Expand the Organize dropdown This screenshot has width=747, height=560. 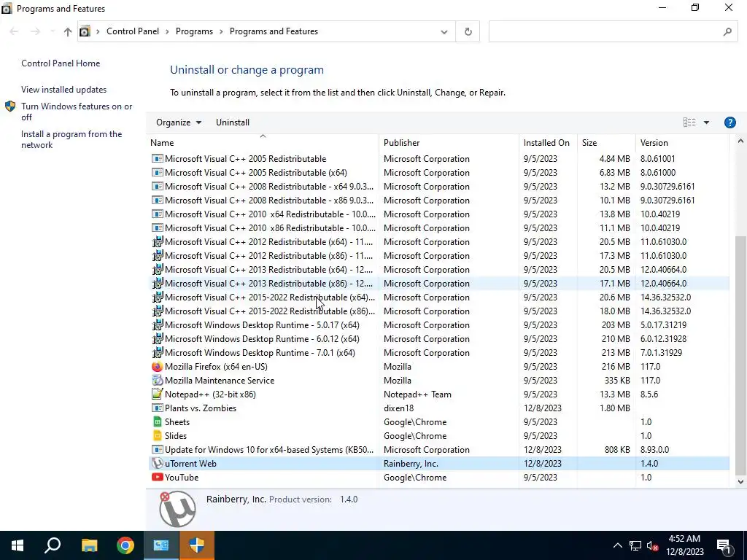[x=179, y=122]
